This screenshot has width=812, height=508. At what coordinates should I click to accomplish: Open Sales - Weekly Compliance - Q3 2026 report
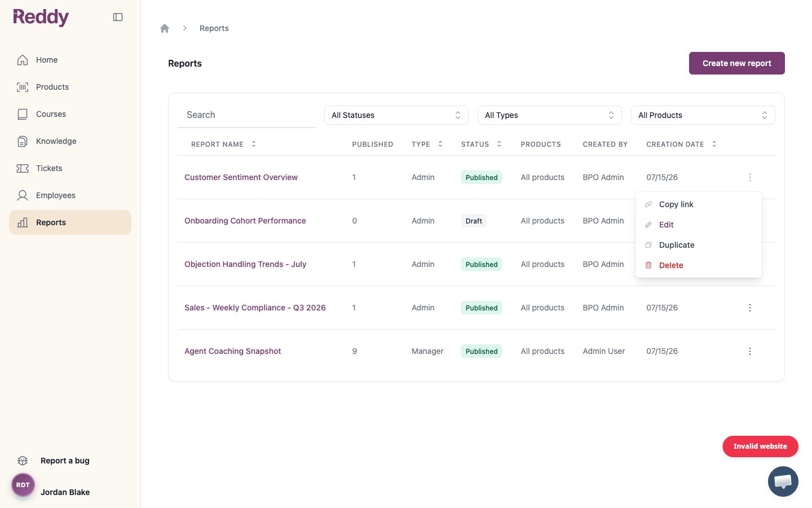click(x=255, y=308)
